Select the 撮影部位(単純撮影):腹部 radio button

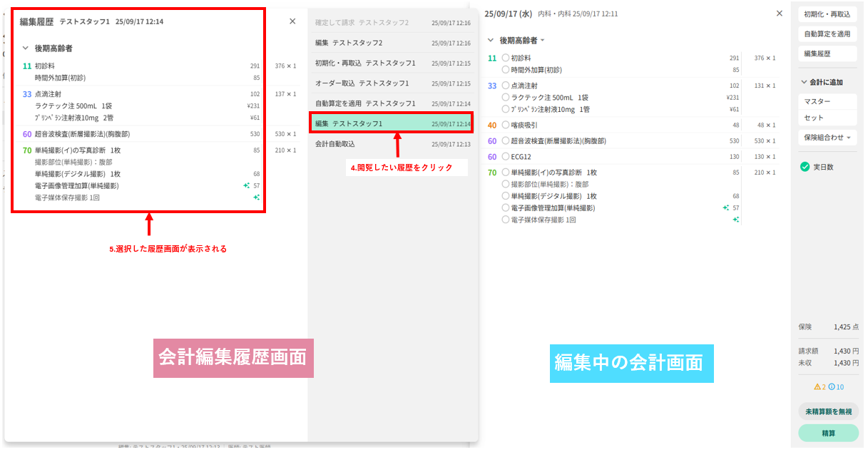(x=506, y=184)
